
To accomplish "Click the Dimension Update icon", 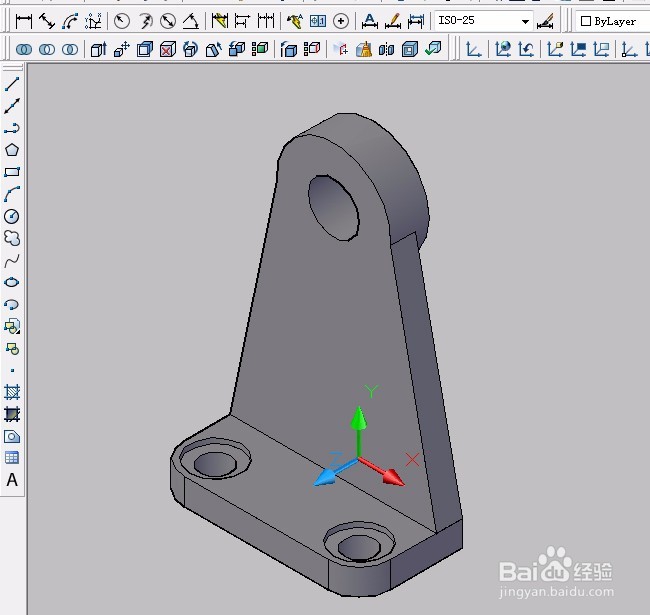I will pos(416,21).
